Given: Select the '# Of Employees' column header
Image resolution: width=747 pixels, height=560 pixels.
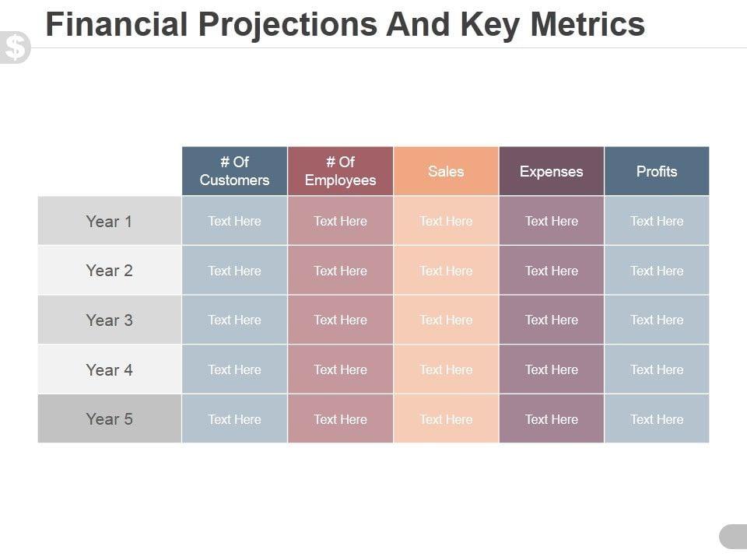Looking at the screenshot, I should tap(340, 171).
